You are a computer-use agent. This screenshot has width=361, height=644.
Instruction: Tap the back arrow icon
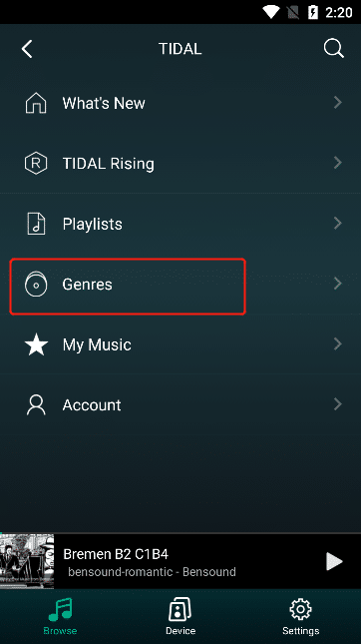pos(27,49)
